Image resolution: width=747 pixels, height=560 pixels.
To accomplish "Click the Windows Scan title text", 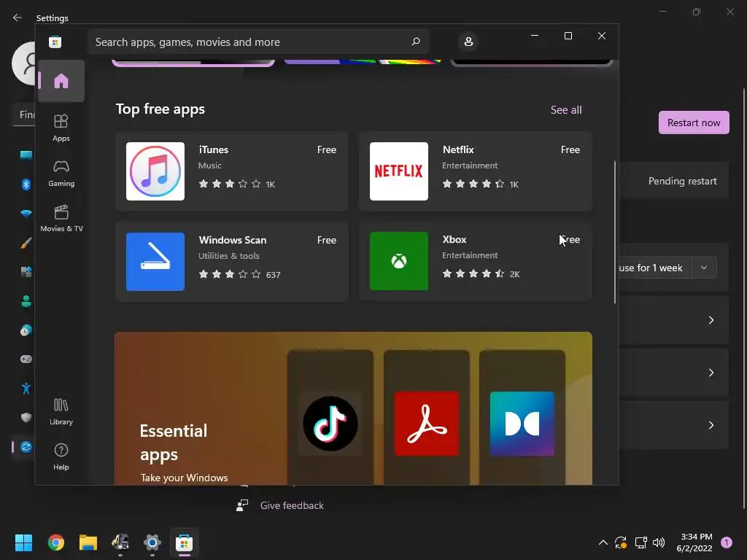I will [x=233, y=240].
